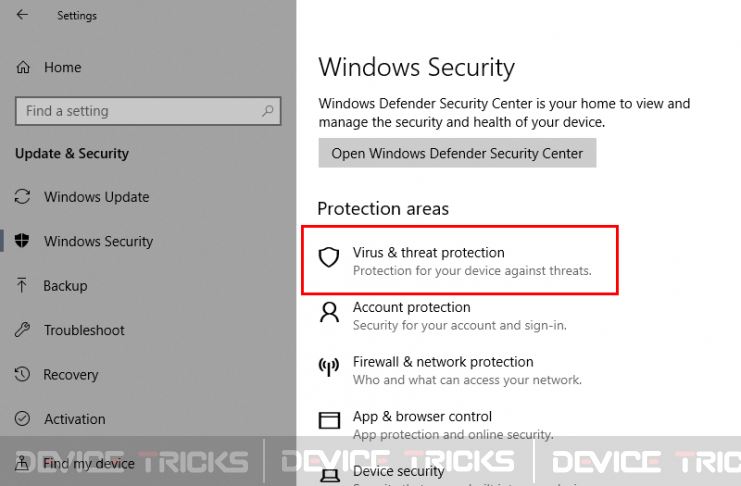Open Windows Defender Security Center button
741x486 pixels.
457,153
